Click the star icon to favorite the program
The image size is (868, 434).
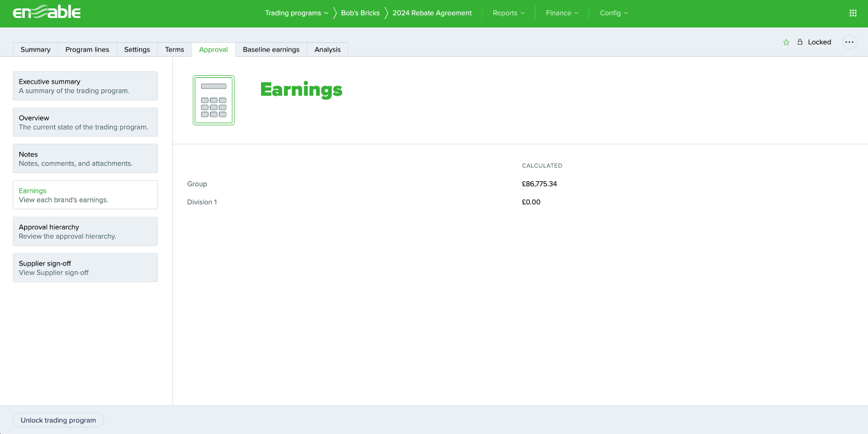tap(786, 41)
